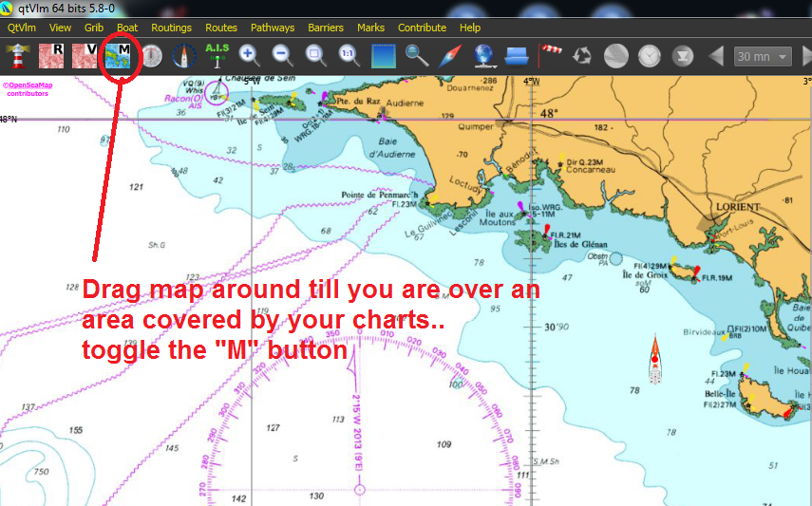Image resolution: width=812 pixels, height=506 pixels.
Task: Click the zoom out magnifier icon
Action: coord(283,55)
